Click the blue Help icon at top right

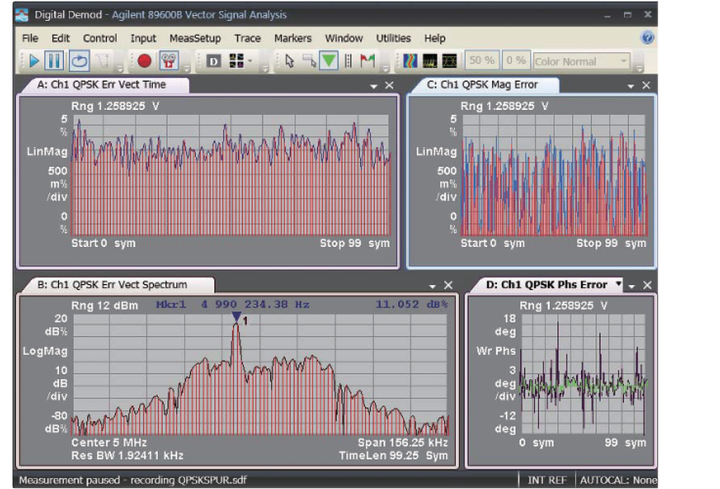pyautogui.click(x=647, y=38)
